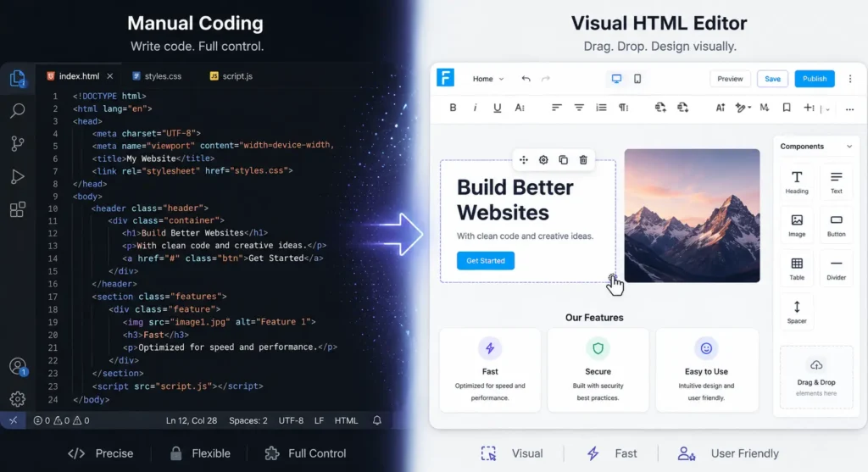Align text center in editor toolbar
This screenshot has height=472, width=868.
point(578,108)
